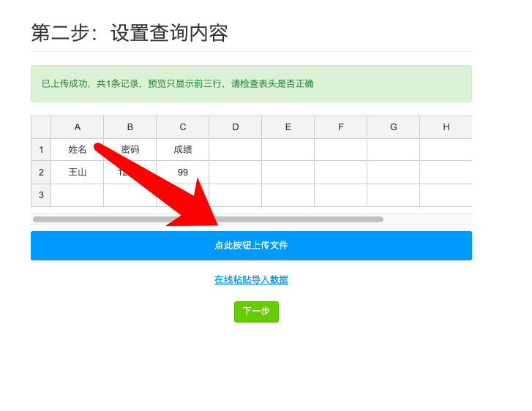Select column D header
This screenshot has width=532, height=411.
[x=236, y=127]
